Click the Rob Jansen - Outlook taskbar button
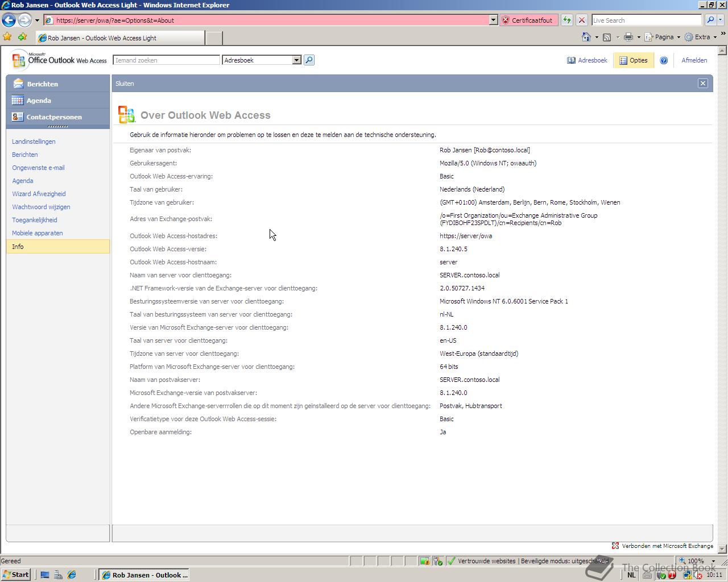The height and width of the screenshot is (582, 728). click(144, 575)
